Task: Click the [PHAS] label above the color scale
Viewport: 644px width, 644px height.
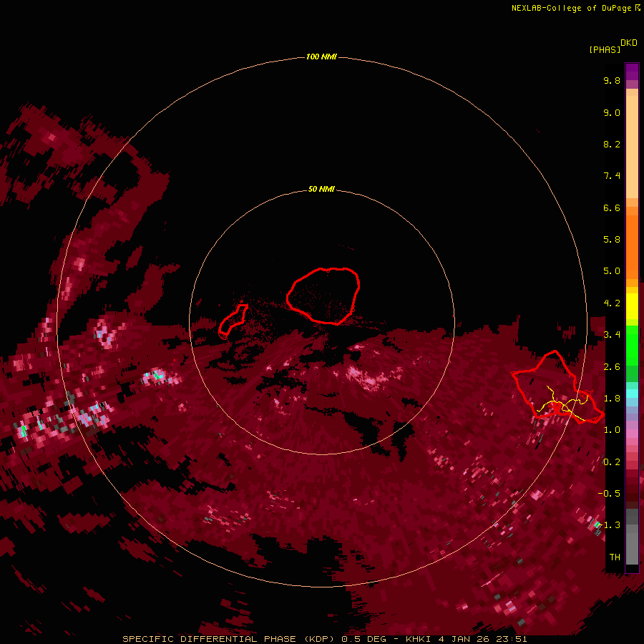Action: pos(605,49)
